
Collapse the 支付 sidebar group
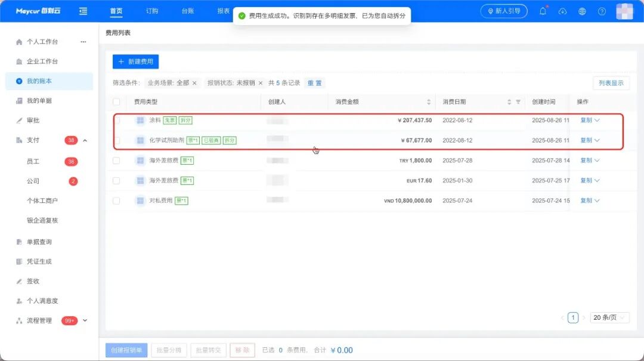[x=85, y=140]
